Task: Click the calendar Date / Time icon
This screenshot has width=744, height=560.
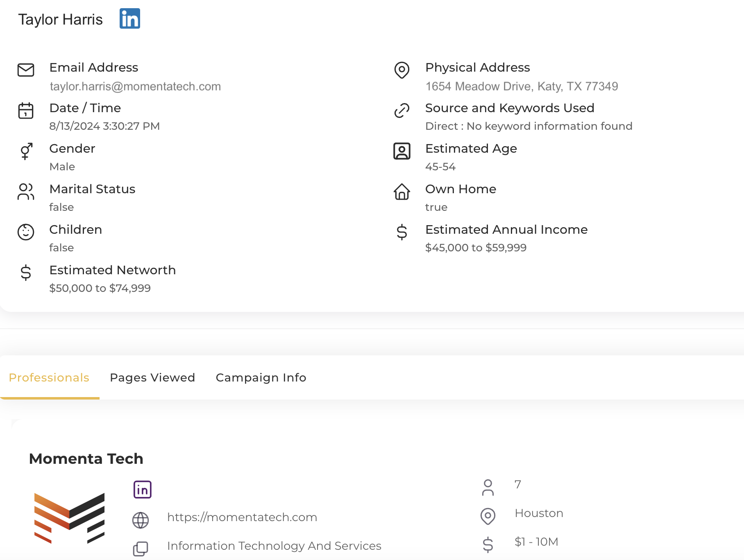Action: point(26,111)
